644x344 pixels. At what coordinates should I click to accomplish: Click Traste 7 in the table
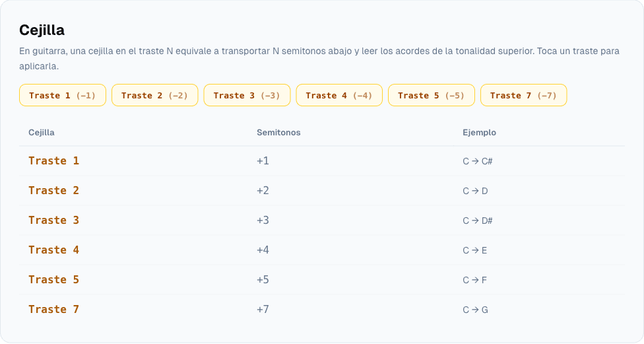54,309
